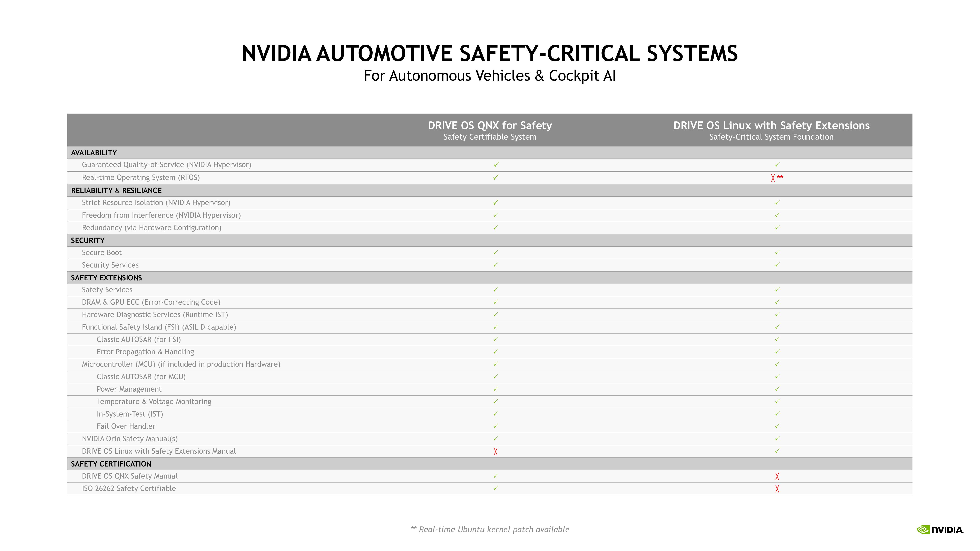Image resolution: width=980 pixels, height=551 pixels.
Task: Click the Linux-column check mark for Freedom from Interference
Action: click(777, 215)
